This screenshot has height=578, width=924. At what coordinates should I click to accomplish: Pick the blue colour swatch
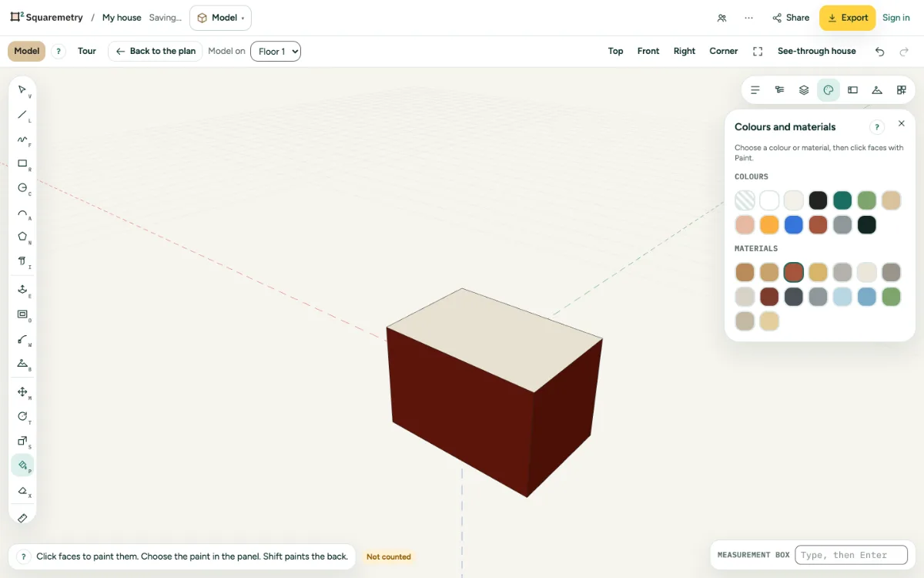793,225
